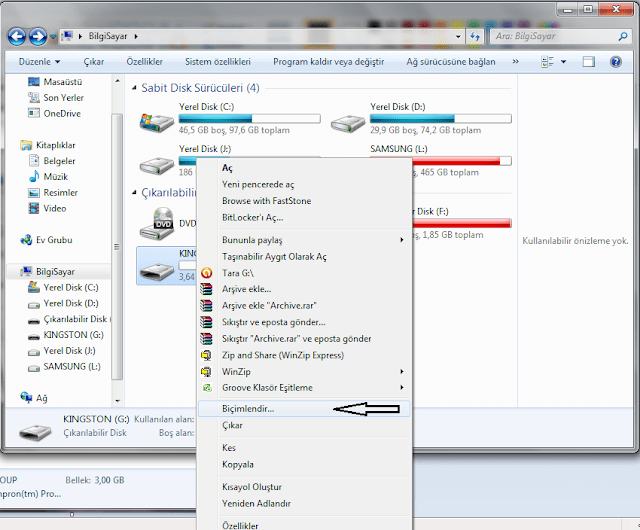
Task: Open the Düzenle dropdown menu
Action: click(39, 62)
